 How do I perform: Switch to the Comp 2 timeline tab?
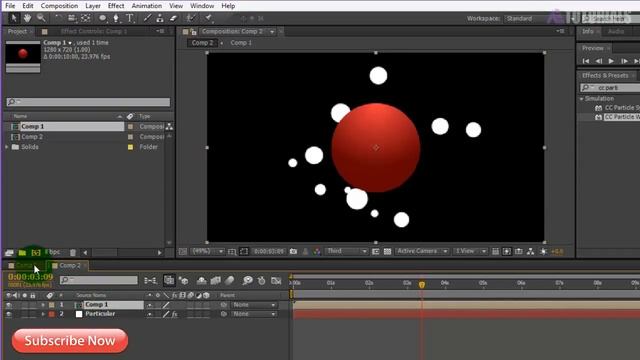tap(69, 265)
